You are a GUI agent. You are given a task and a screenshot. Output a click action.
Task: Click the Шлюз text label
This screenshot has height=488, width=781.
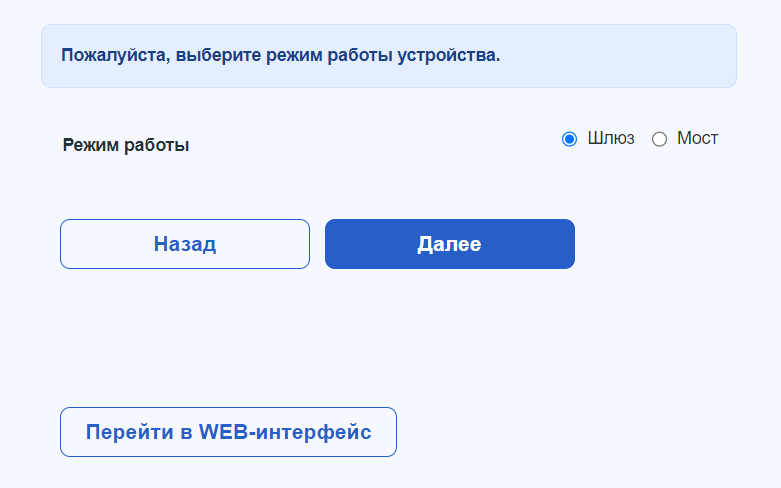pyautogui.click(x=611, y=139)
